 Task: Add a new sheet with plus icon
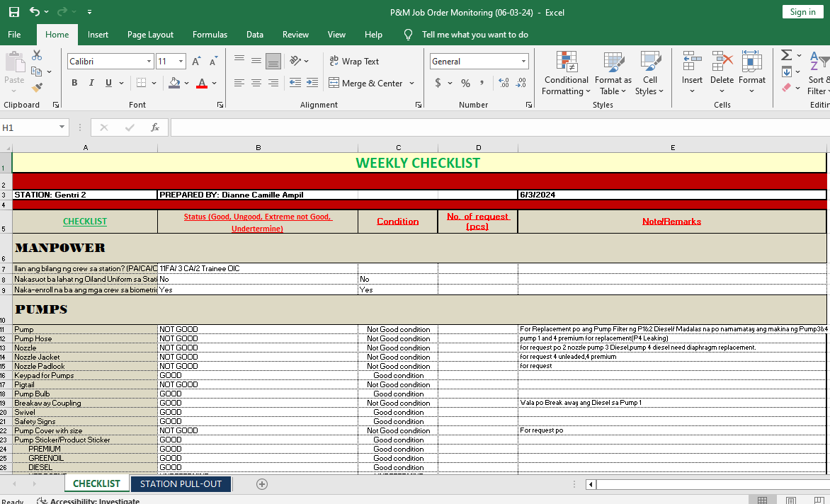262,484
